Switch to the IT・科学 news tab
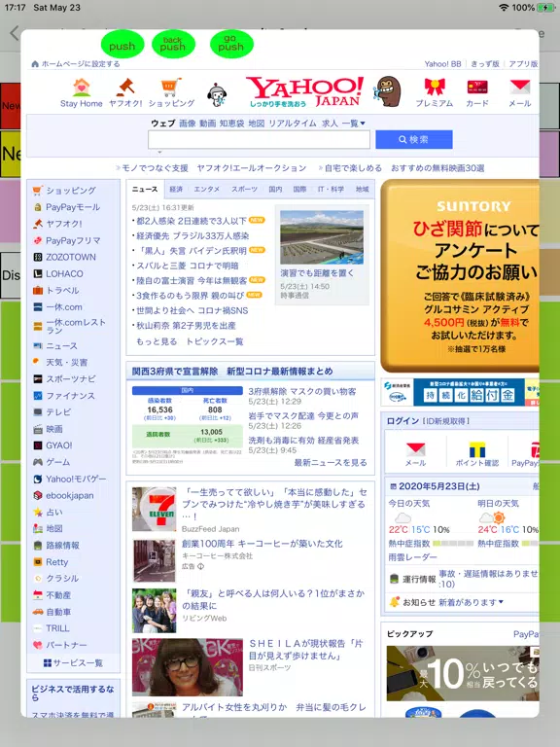The height and width of the screenshot is (747, 560). click(331, 189)
